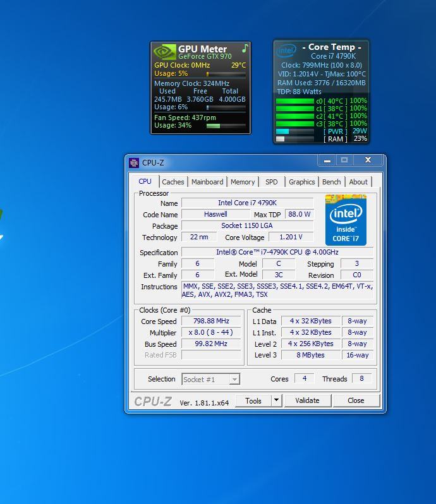Click the Package value Socket 1150 LGA
This screenshot has height=504, width=436.
[x=247, y=225]
